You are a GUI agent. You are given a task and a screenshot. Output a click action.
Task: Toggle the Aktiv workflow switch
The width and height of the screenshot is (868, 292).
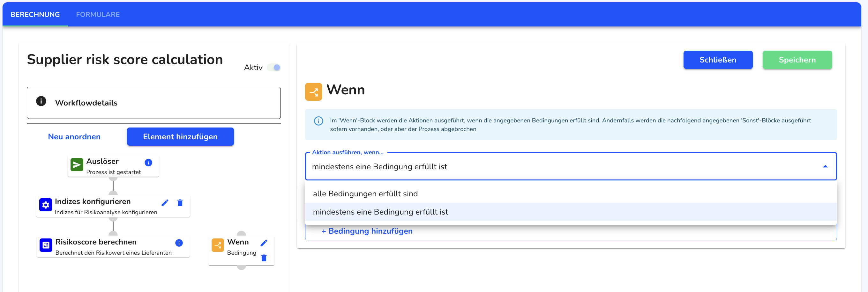point(274,68)
